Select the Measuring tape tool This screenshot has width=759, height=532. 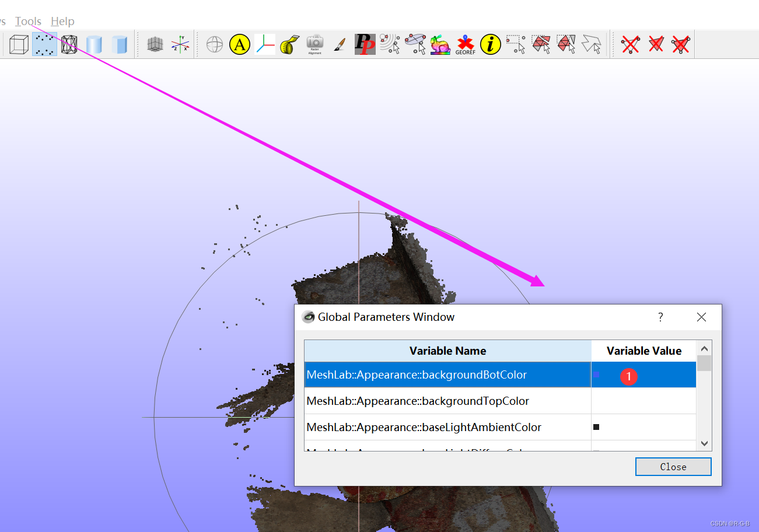click(x=290, y=44)
